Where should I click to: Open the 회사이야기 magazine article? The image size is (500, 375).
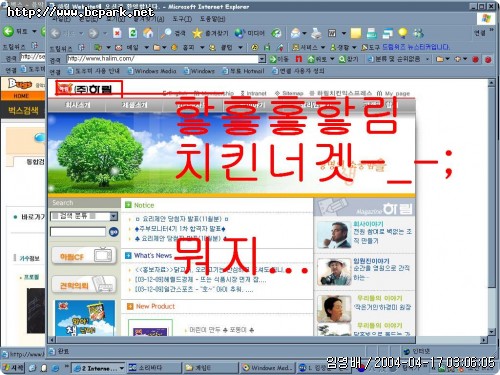click(x=368, y=224)
